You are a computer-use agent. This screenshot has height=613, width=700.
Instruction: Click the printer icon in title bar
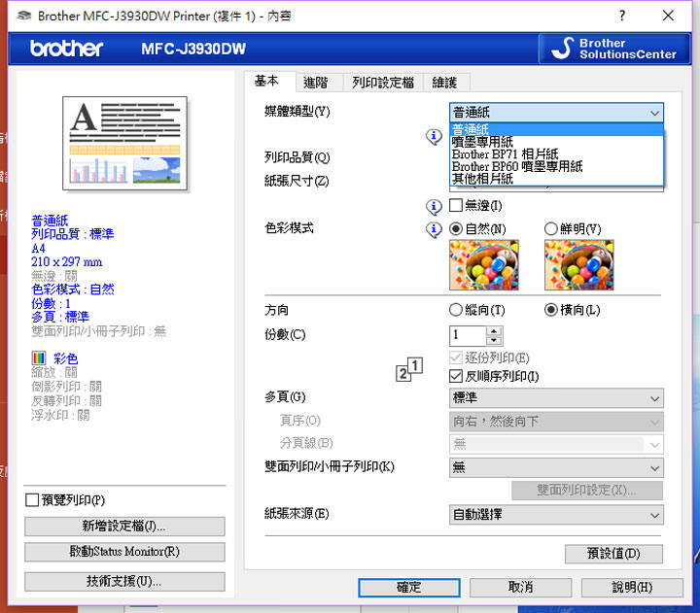coord(24,17)
